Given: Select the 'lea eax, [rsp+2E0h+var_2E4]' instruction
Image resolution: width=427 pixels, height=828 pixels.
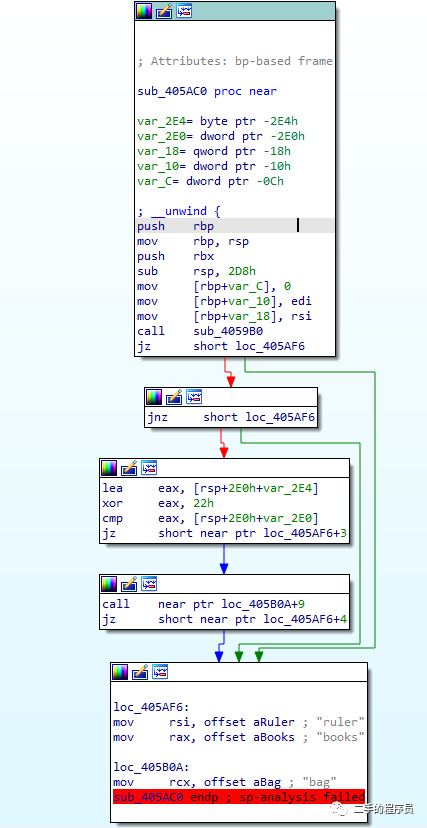Looking at the screenshot, I should click(x=211, y=488).
